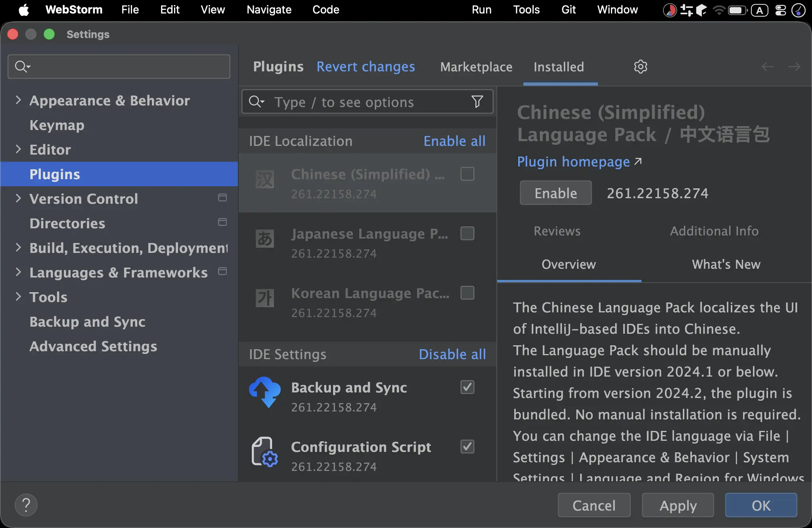Uncheck the Backup and Sync plugin
Screen dimensions: 812x528
467,387
